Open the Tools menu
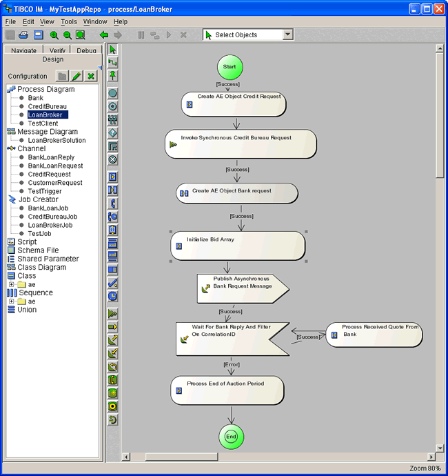Viewport: 448px width, 476px height. [69, 22]
